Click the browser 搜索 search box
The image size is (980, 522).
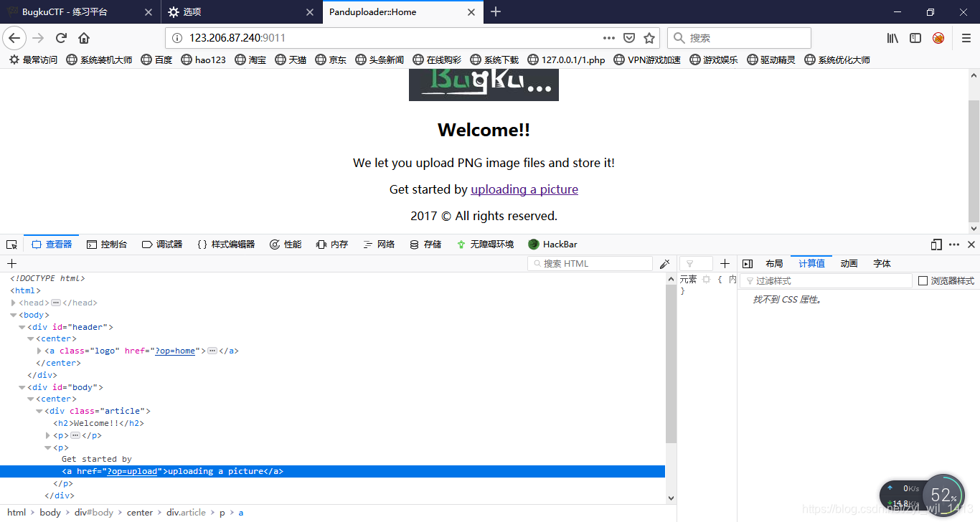click(x=739, y=38)
